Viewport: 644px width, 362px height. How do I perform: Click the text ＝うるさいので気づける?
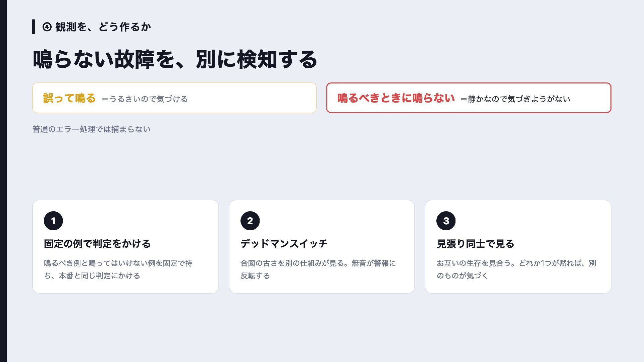(145, 99)
